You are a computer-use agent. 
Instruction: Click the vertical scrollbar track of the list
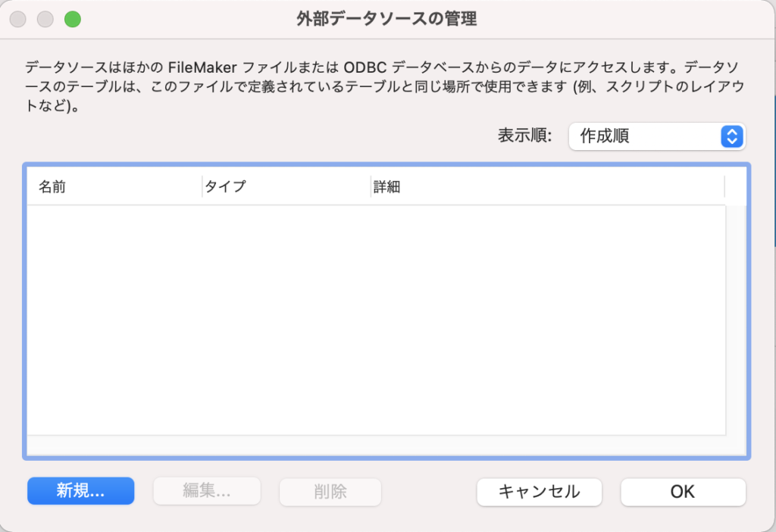coord(736,318)
